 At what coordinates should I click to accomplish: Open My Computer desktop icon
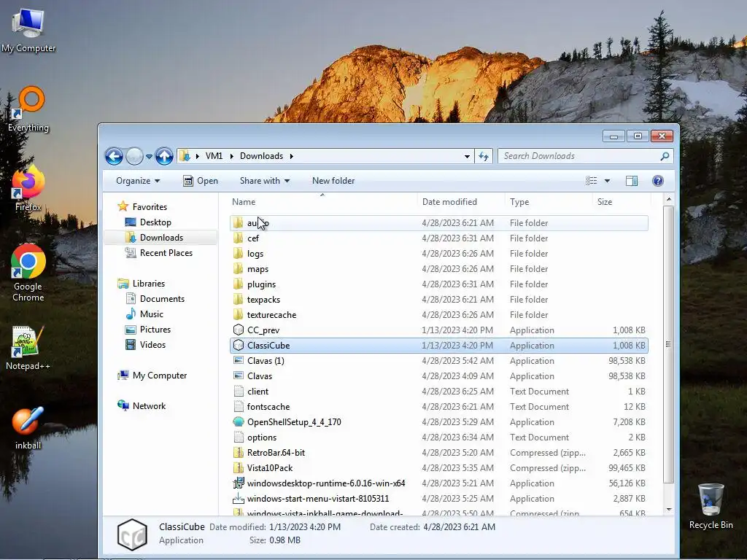click(28, 31)
